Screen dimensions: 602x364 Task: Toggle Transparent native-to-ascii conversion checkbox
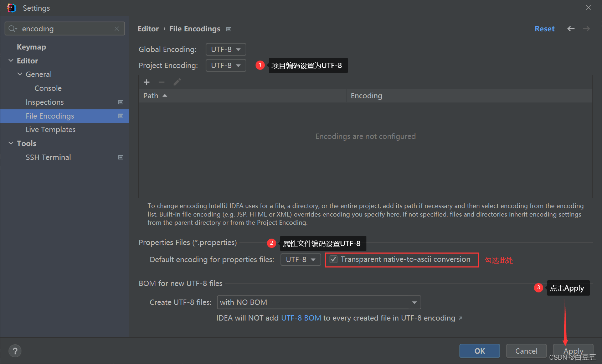click(334, 260)
